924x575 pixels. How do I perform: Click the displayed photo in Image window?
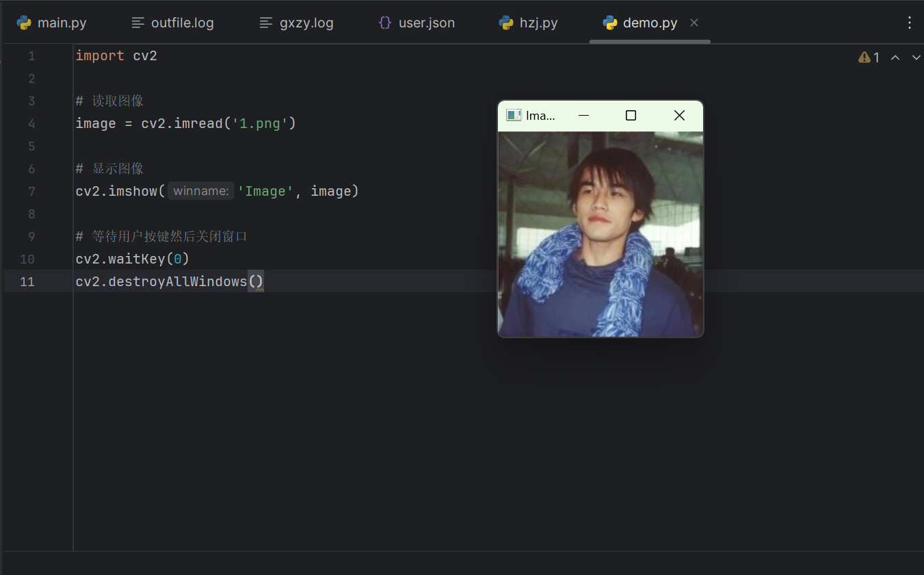coord(600,234)
